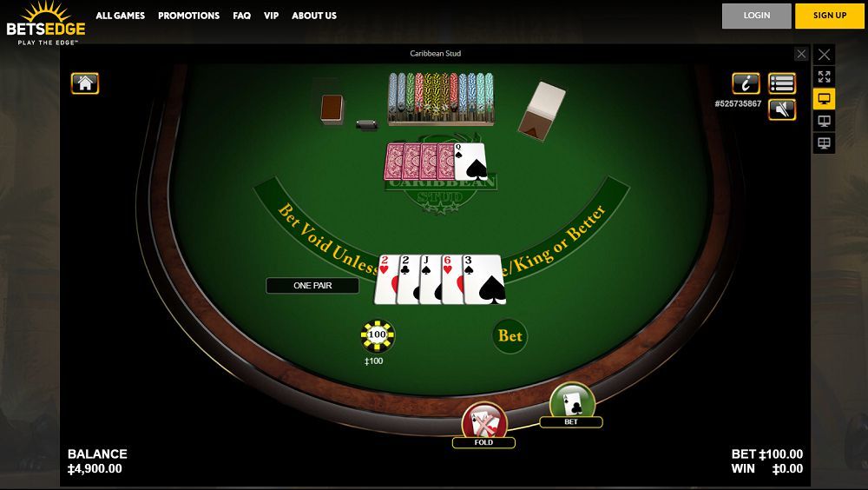Open About Us page

314,16
